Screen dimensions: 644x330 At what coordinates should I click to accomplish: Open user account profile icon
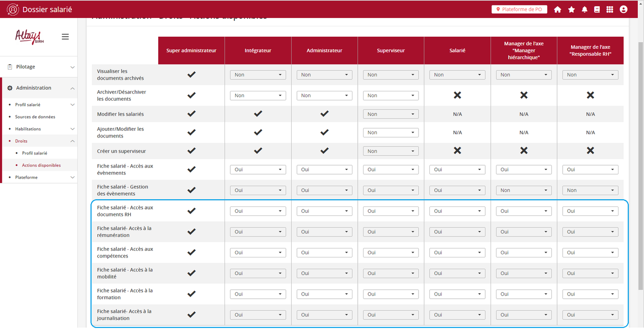click(623, 9)
